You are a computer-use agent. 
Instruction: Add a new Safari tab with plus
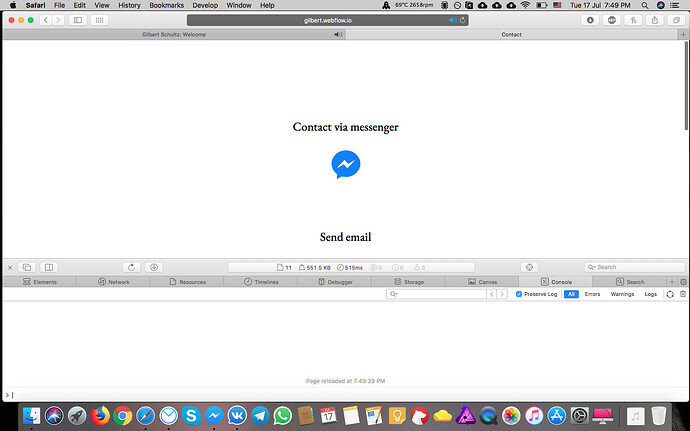[x=683, y=34]
